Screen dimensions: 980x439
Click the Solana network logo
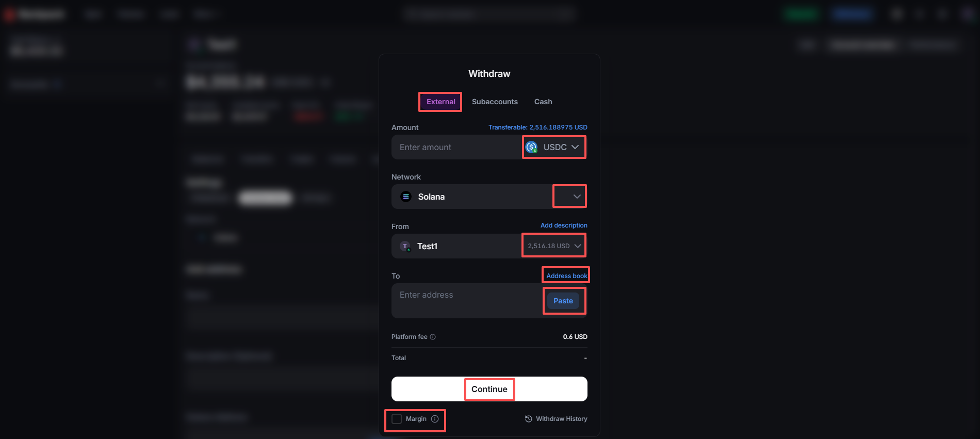point(406,197)
